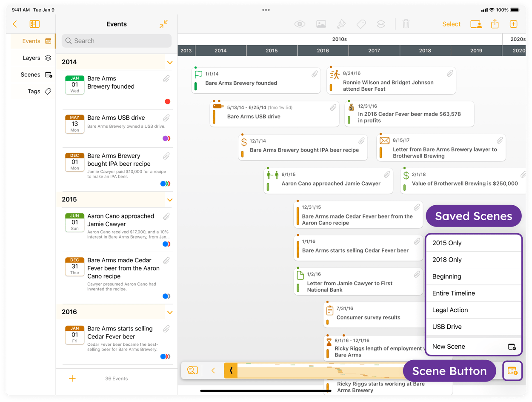Open the layers stack icon in toolbar
This screenshot has height=402, width=532.
coord(381,24)
